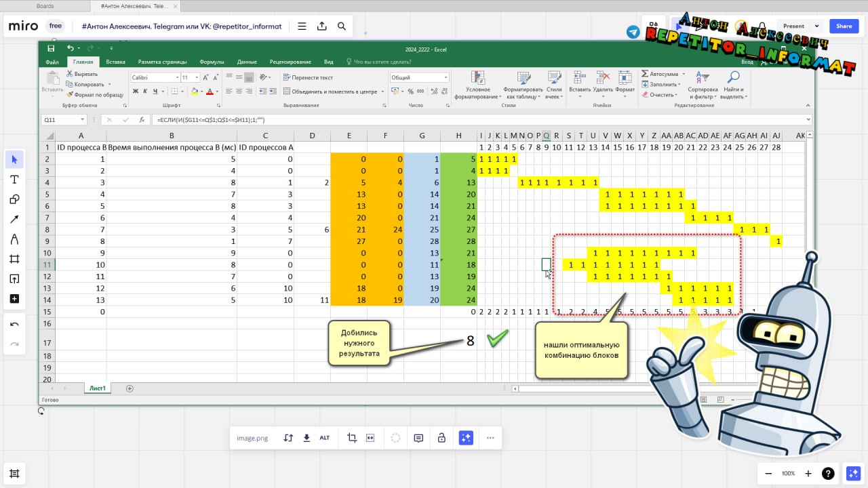Toggle the lock on the selected image
Screen dimensions: 868x488
[x=441, y=438]
